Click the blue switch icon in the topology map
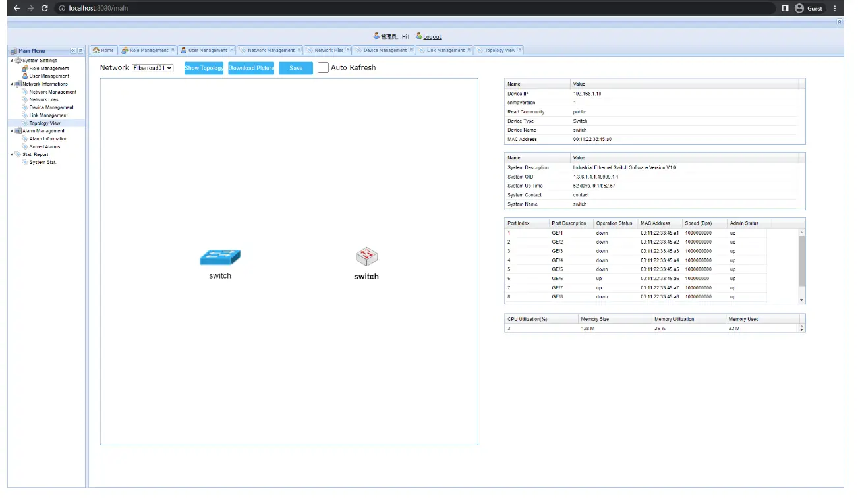Image resolution: width=858 pixels, height=504 pixels. click(x=219, y=257)
